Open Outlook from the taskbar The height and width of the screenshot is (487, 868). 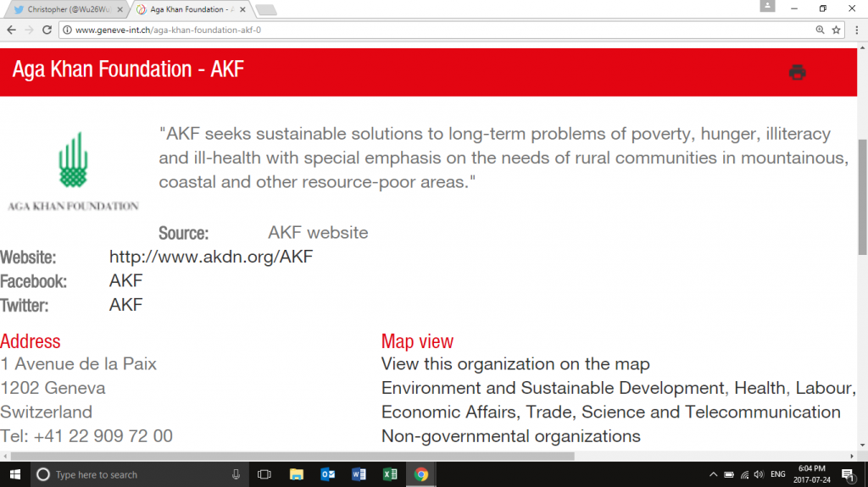pyautogui.click(x=328, y=474)
